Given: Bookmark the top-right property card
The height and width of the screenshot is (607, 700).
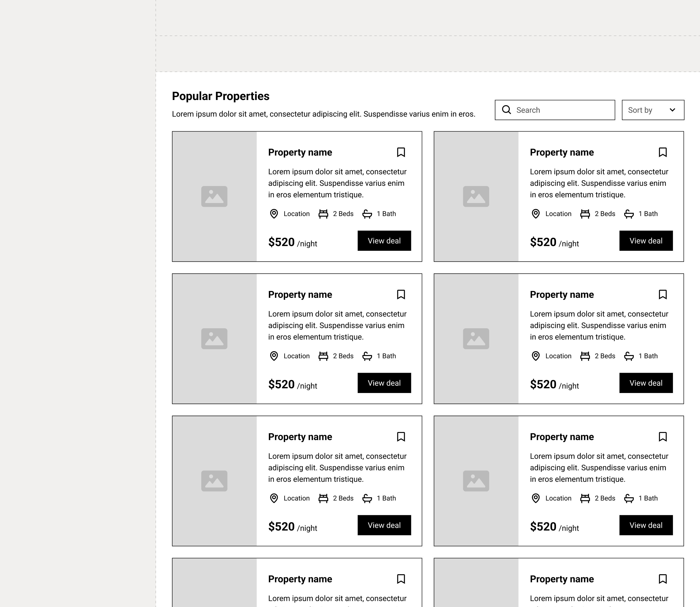Looking at the screenshot, I should pyautogui.click(x=663, y=152).
